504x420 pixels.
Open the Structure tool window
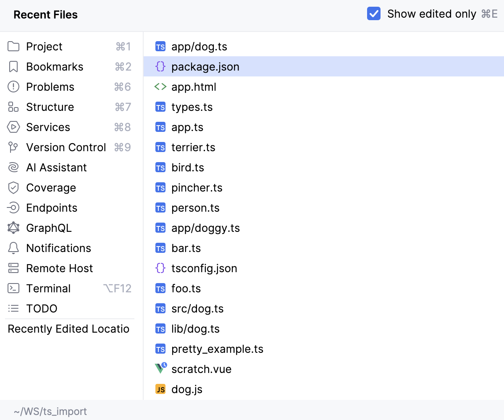[x=49, y=107]
